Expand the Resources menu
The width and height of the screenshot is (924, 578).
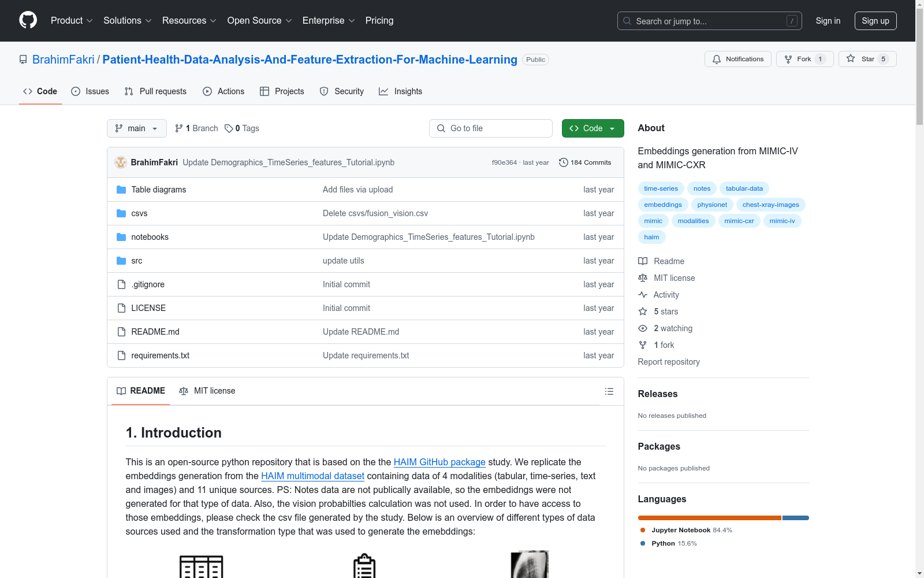[x=189, y=20]
